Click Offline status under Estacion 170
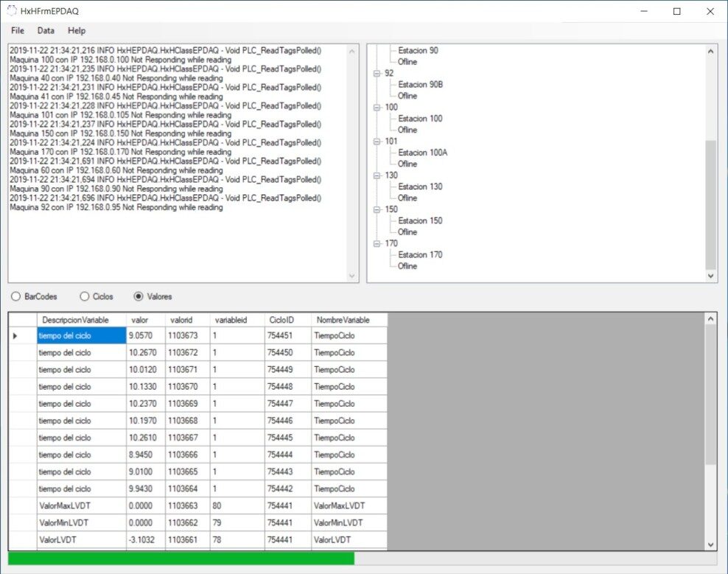Image resolution: width=728 pixels, height=574 pixels. (x=407, y=266)
